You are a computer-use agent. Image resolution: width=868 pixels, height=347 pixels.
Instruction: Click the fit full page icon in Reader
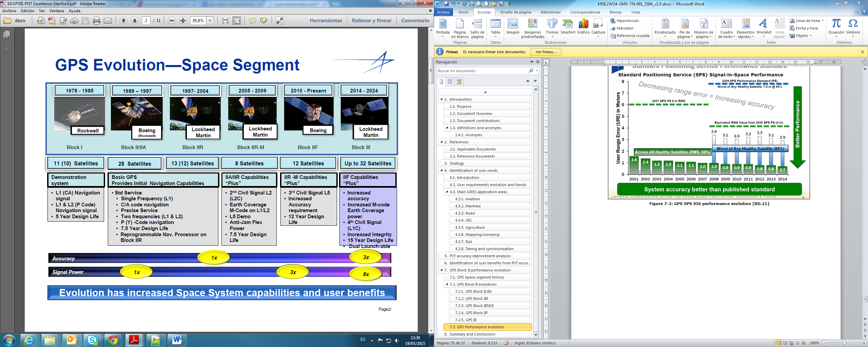pyautogui.click(x=237, y=21)
